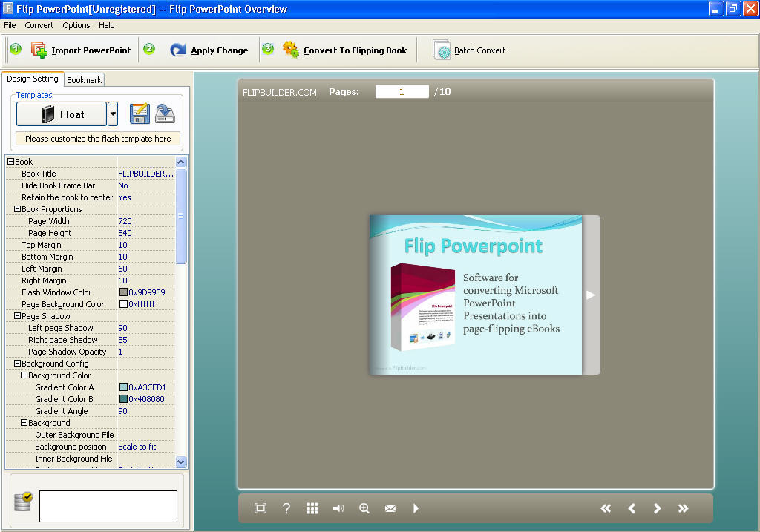Viewport: 760px width, 532px height.
Task: Activate zoom in the book preview
Action: click(x=364, y=508)
